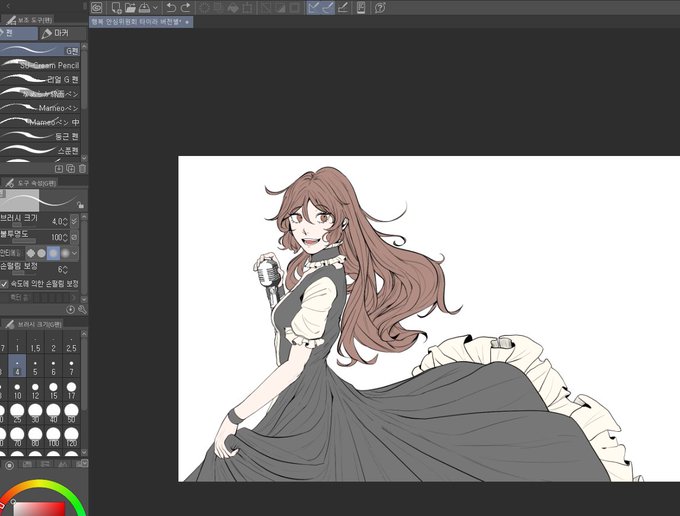Viewport: 680px width, 516px height.
Task: Select the Mameoペン brush
Action: [40, 108]
